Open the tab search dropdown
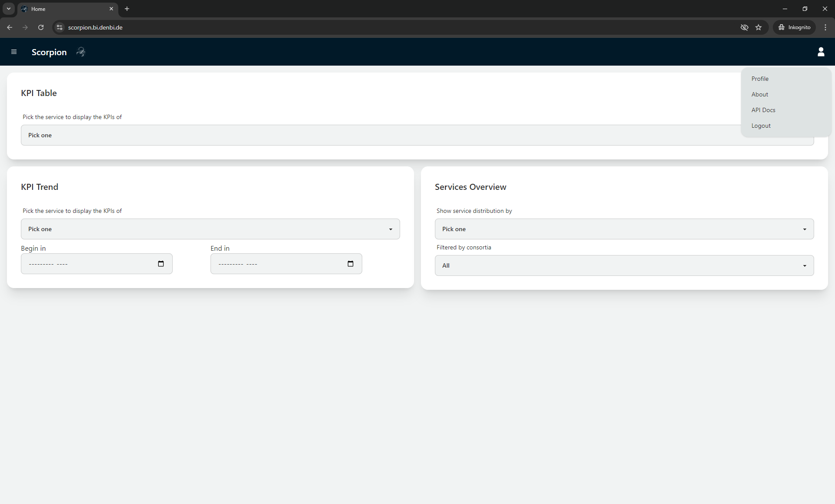 9,9
